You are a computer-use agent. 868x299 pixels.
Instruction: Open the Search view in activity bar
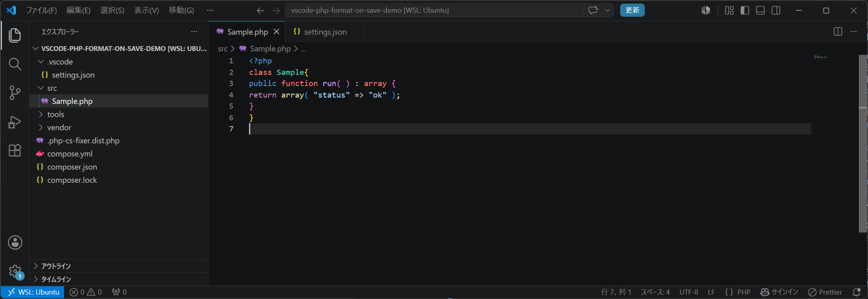click(15, 64)
